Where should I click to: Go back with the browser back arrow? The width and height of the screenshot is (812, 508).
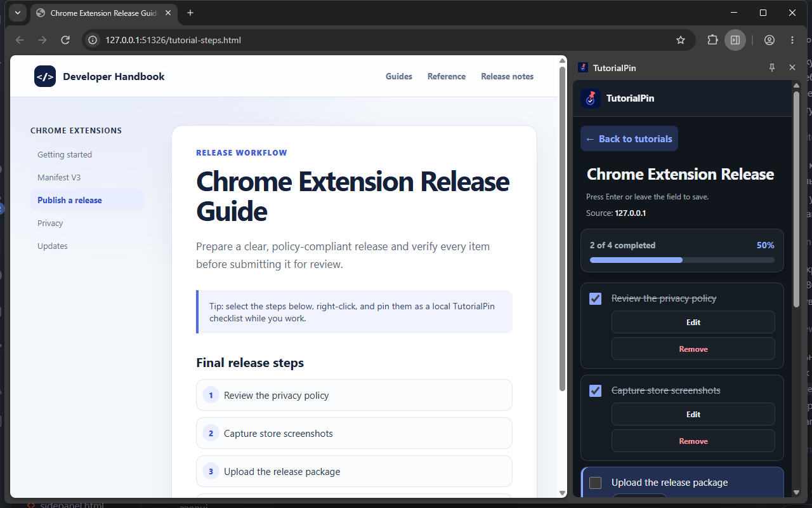coord(20,40)
